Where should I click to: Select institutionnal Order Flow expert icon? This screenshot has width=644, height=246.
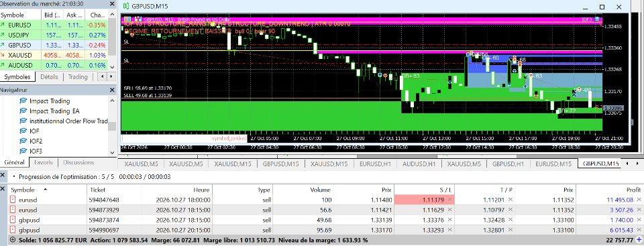coord(23,121)
